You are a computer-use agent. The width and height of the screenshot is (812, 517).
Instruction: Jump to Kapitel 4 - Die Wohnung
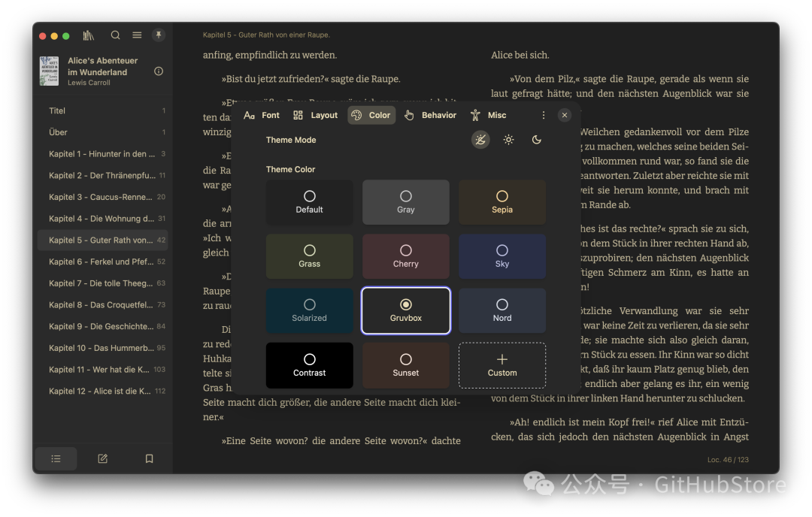point(103,219)
